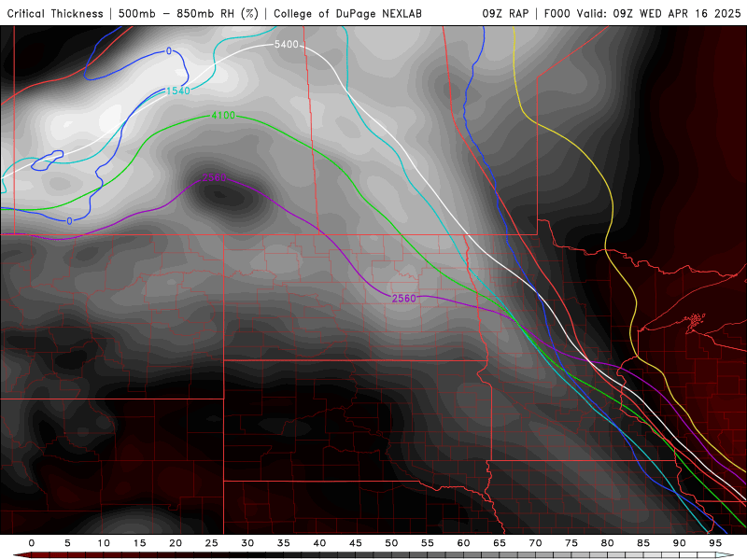Click the blue 0 contour label above 1540
Image resolution: width=747 pixels, height=560 pixels.
(169, 51)
